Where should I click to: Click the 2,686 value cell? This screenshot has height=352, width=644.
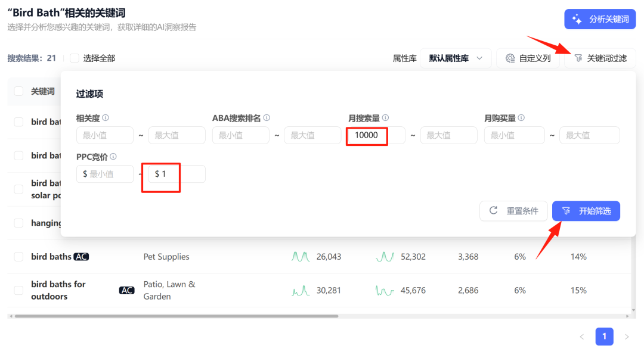[x=468, y=291]
